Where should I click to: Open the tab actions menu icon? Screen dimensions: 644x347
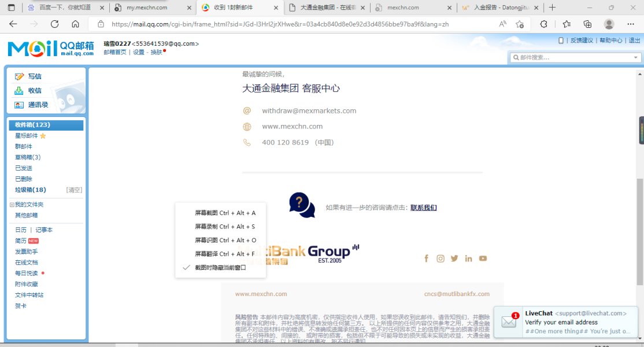coord(12,8)
